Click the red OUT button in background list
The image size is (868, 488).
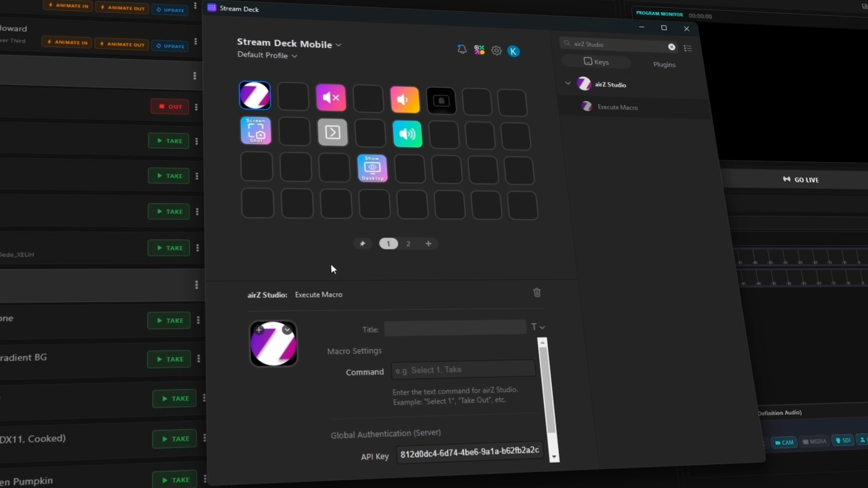coord(170,107)
